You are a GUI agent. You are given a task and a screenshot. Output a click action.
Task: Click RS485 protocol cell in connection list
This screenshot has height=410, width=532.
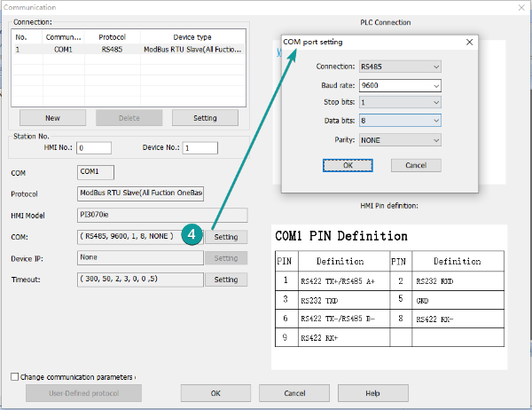[112, 50]
